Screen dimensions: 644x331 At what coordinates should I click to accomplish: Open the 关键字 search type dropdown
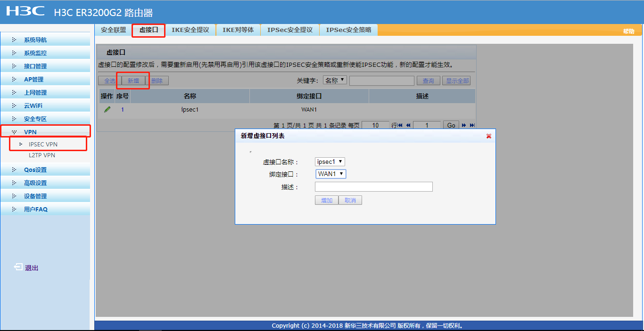pos(334,80)
